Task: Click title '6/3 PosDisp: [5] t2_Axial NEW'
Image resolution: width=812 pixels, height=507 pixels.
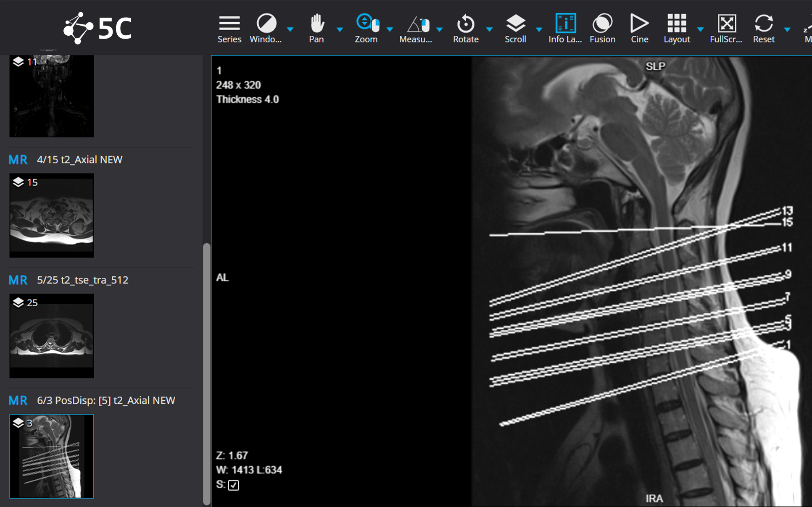Action: tap(106, 400)
